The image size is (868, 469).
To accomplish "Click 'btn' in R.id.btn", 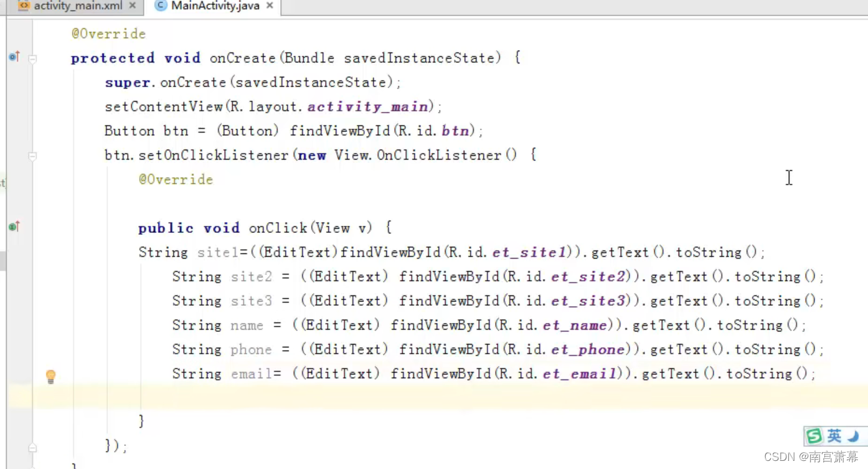I will (x=455, y=131).
